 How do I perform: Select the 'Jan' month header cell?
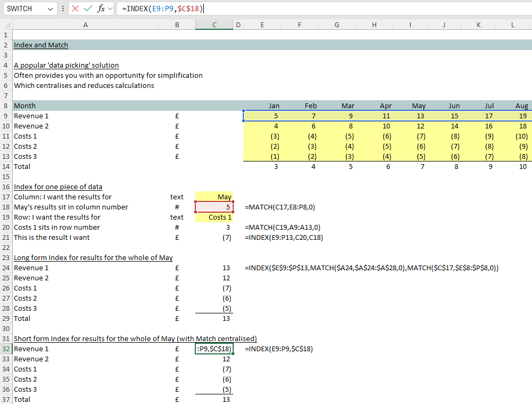[x=274, y=106]
